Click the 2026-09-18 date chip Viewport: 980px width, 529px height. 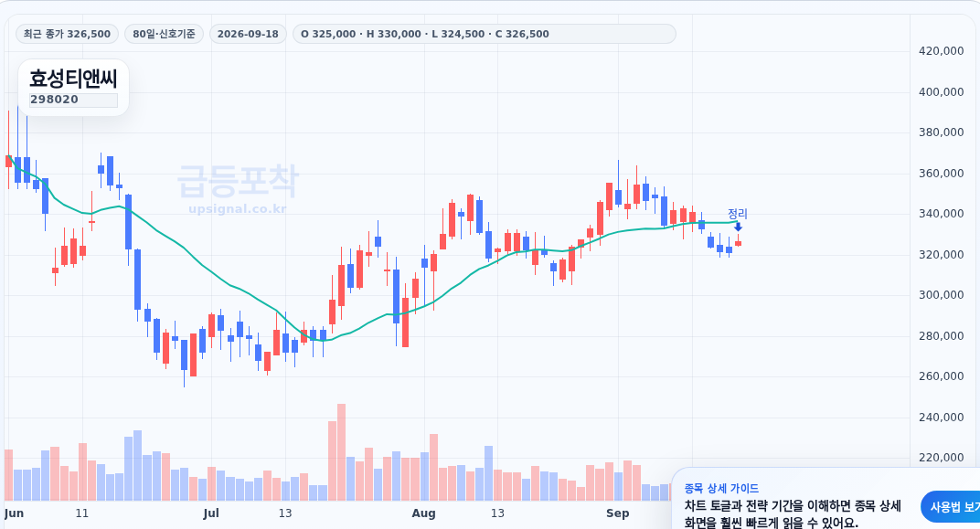coord(248,34)
